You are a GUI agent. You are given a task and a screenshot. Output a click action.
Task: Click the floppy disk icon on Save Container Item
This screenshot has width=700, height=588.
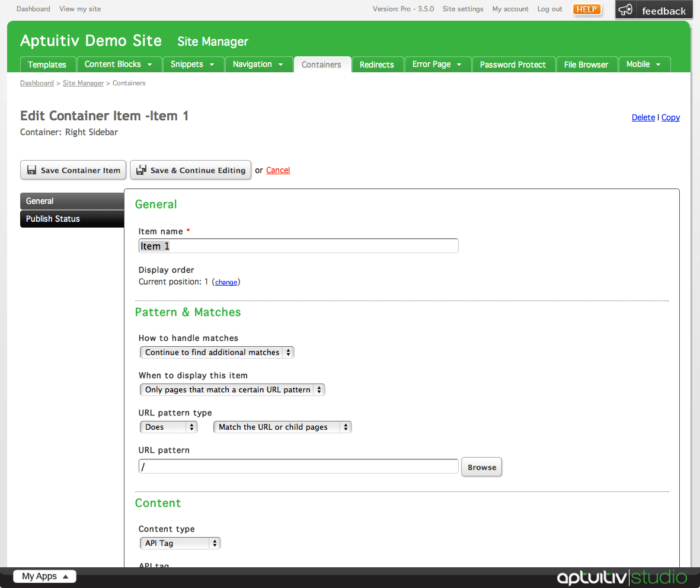[31, 170]
